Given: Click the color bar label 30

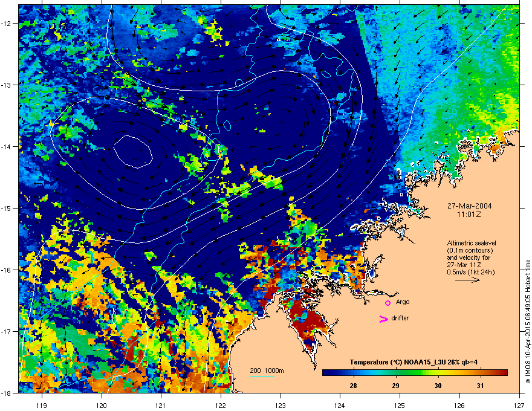Looking at the screenshot, I should pos(438,386).
